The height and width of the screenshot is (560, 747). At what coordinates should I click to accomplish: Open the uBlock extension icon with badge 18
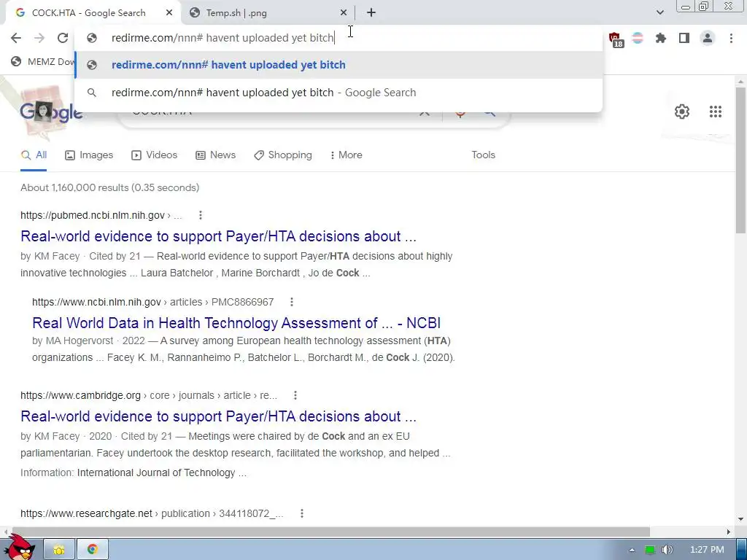coord(615,39)
